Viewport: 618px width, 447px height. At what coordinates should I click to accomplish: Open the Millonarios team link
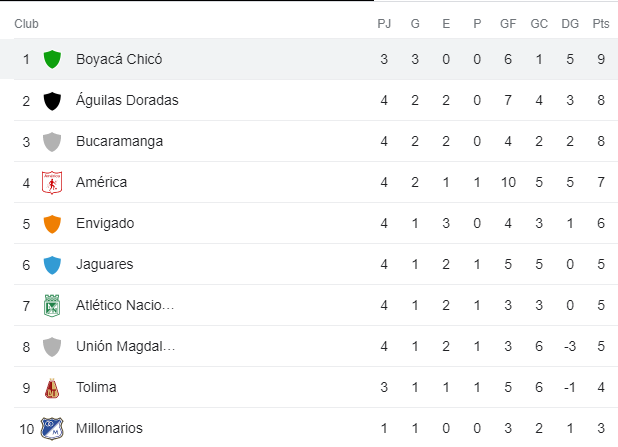(109, 428)
